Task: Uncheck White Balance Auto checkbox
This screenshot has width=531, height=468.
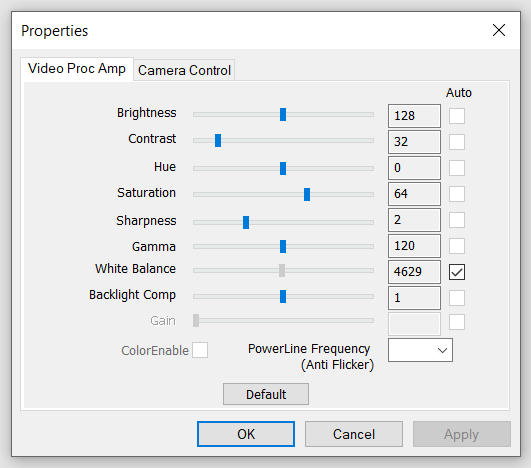Action: [456, 272]
